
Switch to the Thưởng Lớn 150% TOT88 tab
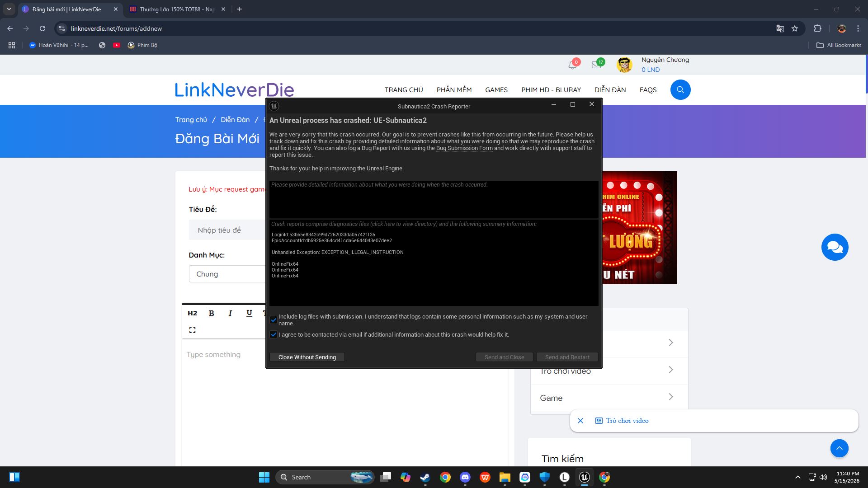(x=177, y=9)
